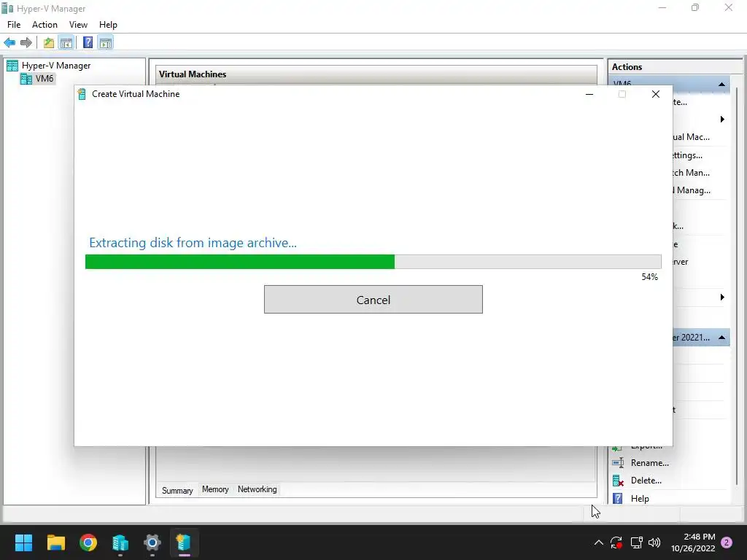Close the Create Virtual Machine dialog

coord(656,94)
